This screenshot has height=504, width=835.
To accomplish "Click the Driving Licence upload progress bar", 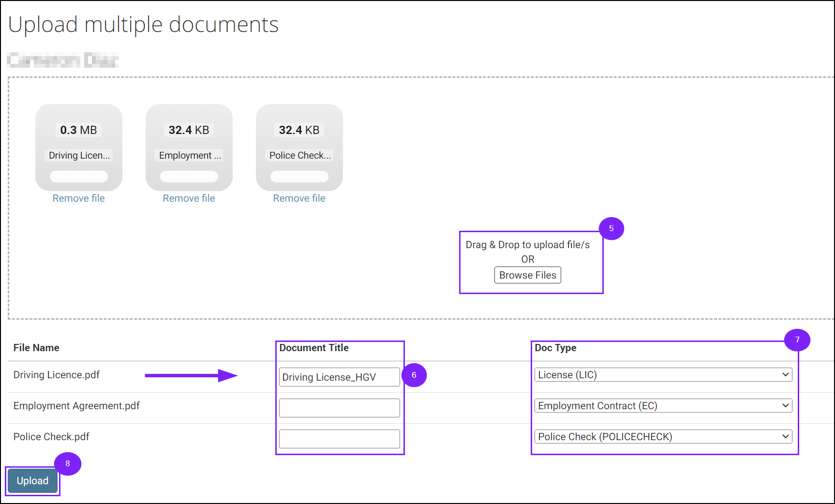I will pyautogui.click(x=79, y=177).
